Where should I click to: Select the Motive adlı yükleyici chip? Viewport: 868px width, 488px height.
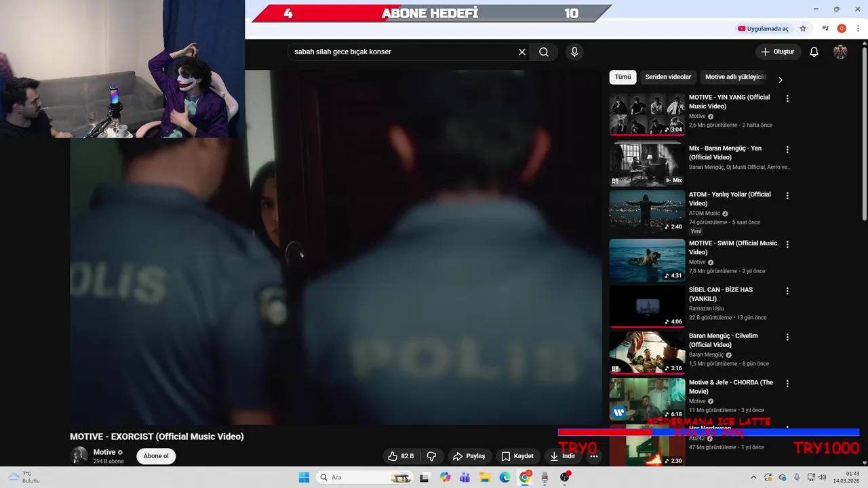click(735, 77)
